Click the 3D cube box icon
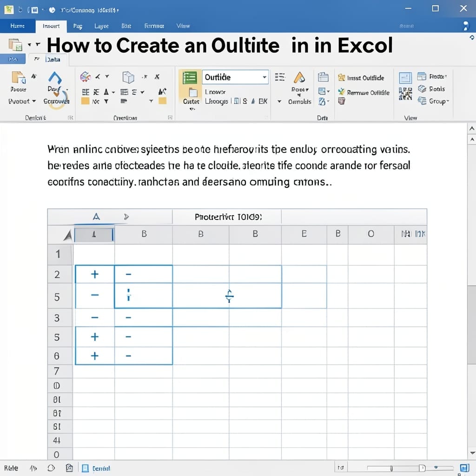 pyautogui.click(x=128, y=77)
